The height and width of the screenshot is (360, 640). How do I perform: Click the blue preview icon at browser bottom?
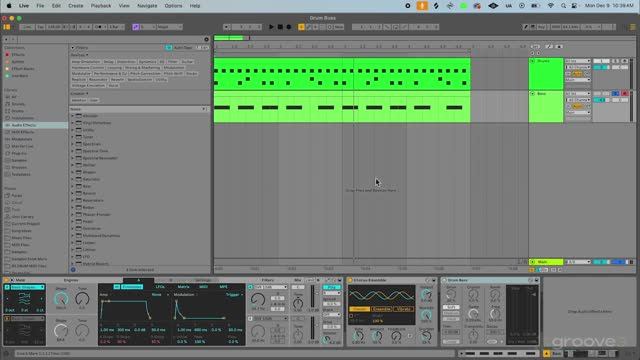point(73,269)
